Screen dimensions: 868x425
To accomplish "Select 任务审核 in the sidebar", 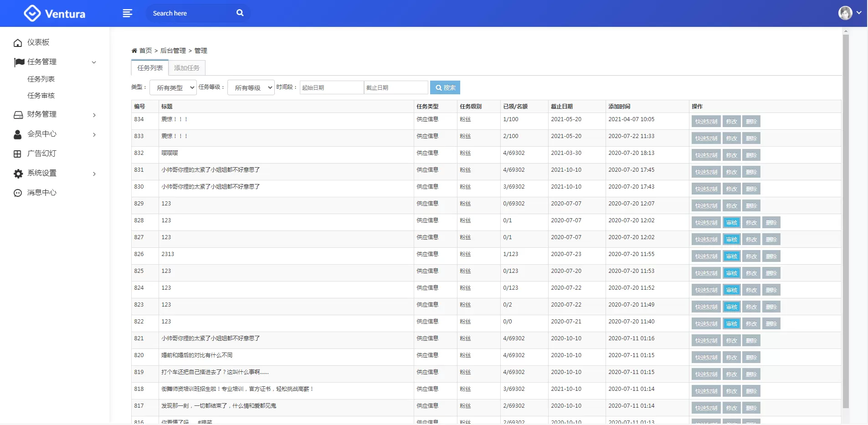I will [x=41, y=96].
